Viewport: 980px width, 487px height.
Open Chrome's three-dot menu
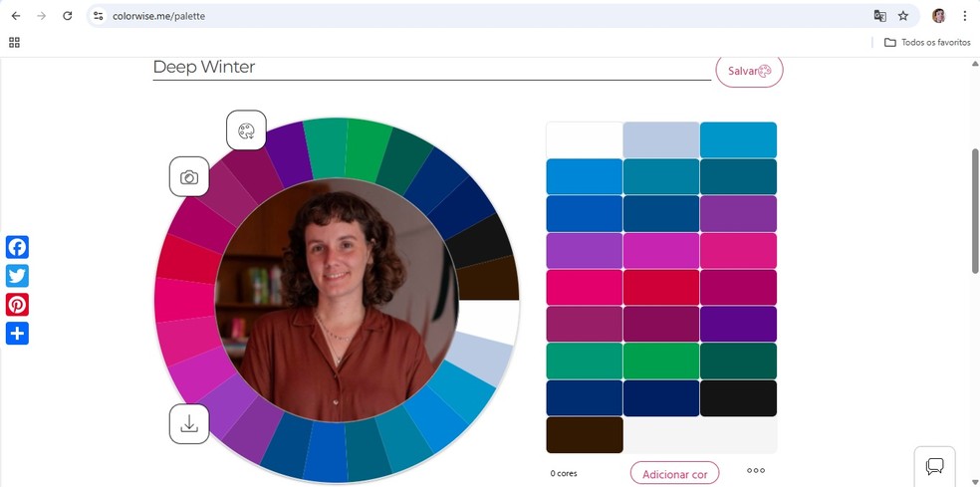(x=965, y=16)
